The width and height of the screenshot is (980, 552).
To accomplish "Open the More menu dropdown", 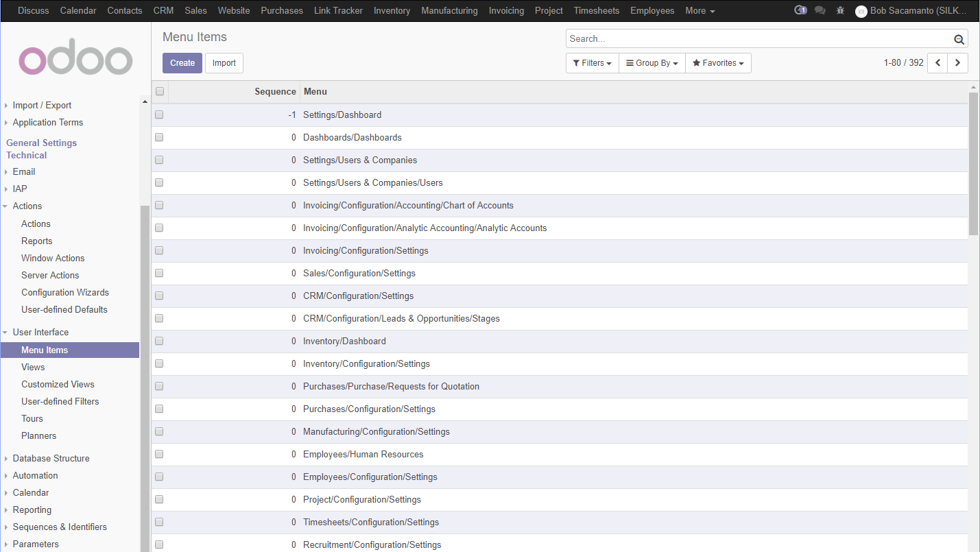I will point(700,11).
